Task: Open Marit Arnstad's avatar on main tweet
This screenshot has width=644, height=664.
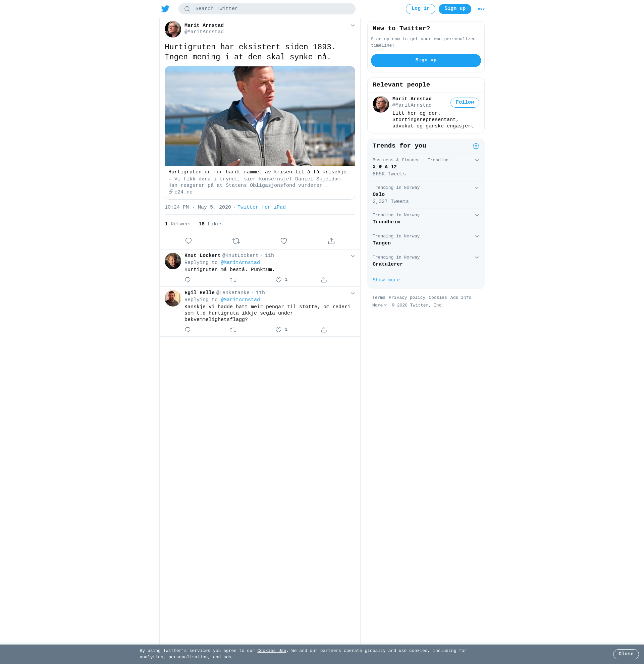Action: [173, 30]
